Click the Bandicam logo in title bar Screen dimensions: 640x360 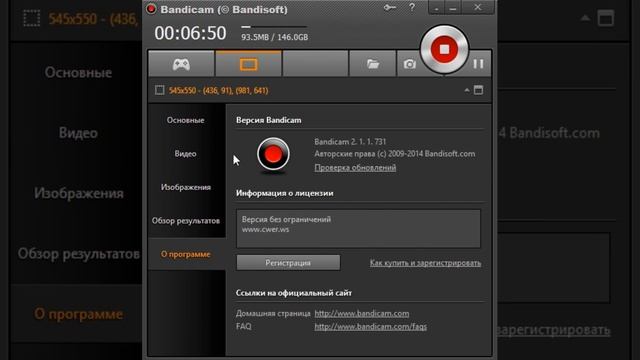click(151, 9)
